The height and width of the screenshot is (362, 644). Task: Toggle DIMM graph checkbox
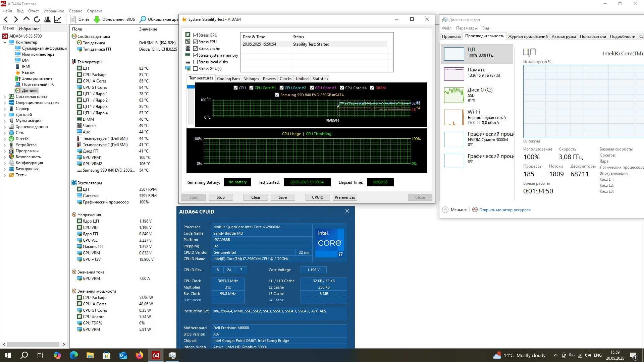(372, 88)
